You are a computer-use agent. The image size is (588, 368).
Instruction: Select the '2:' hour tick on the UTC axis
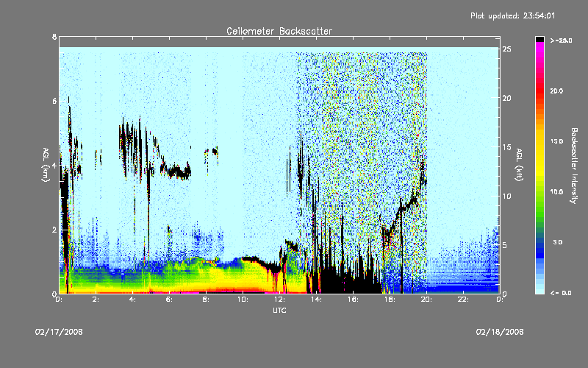pyautogui.click(x=96, y=300)
